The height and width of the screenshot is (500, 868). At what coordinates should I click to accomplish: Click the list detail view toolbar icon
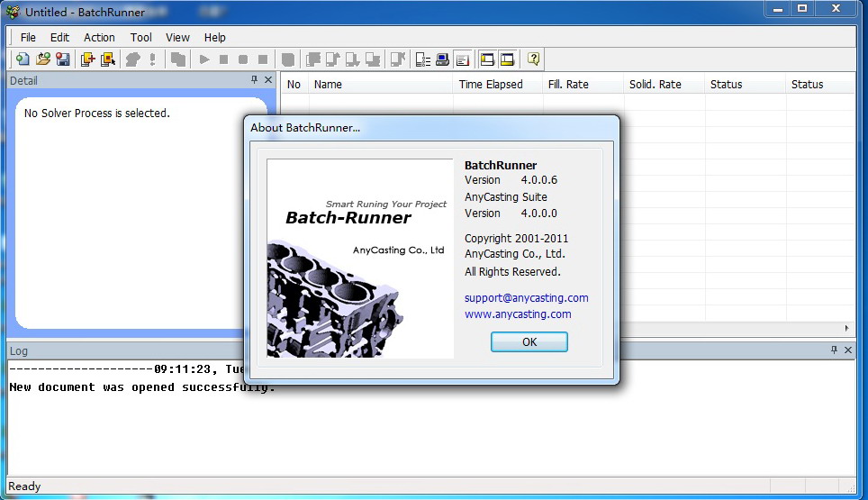click(423, 59)
